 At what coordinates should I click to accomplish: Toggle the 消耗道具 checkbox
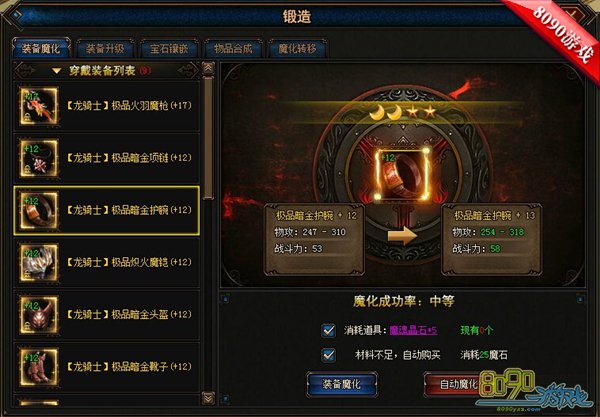(328, 330)
